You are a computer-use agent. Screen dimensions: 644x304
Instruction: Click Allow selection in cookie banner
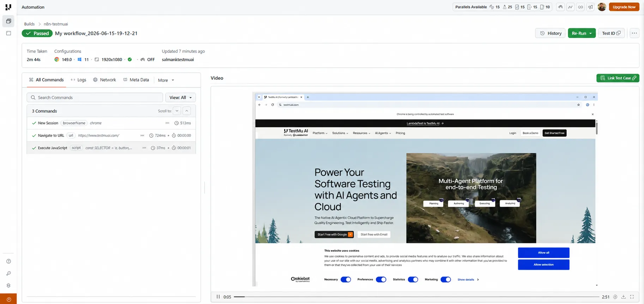click(543, 265)
